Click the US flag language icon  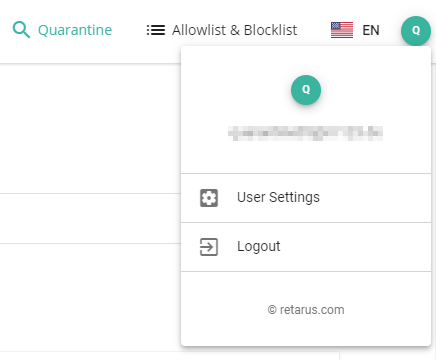(x=342, y=30)
